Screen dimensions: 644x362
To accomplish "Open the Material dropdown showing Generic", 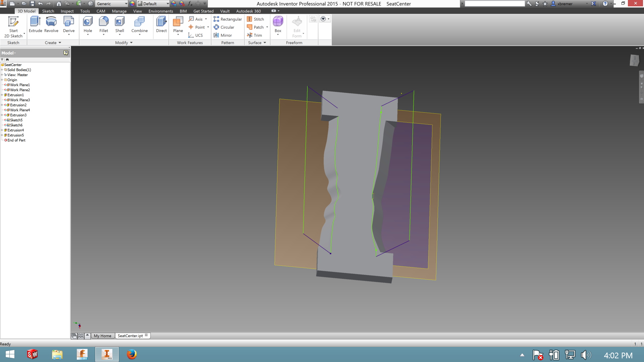I will pos(112,4).
